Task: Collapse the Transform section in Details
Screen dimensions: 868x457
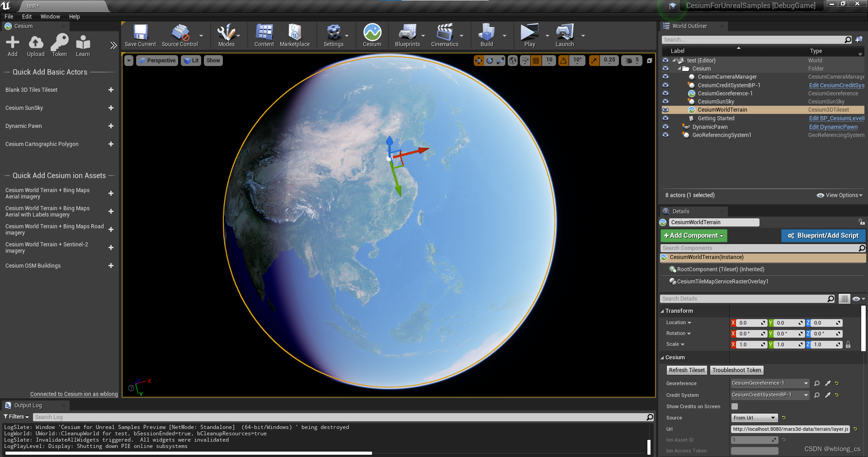Action: 663,311
